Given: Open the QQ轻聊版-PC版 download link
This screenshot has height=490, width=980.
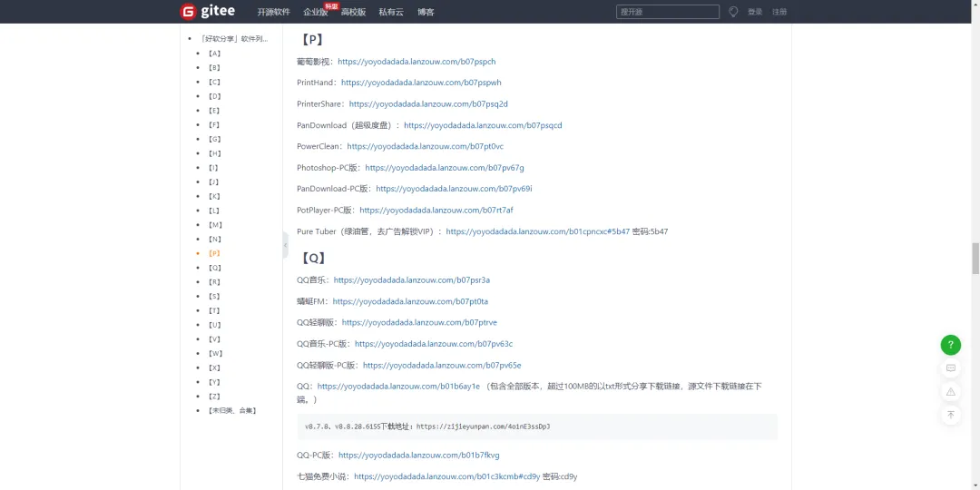Looking at the screenshot, I should [442, 365].
